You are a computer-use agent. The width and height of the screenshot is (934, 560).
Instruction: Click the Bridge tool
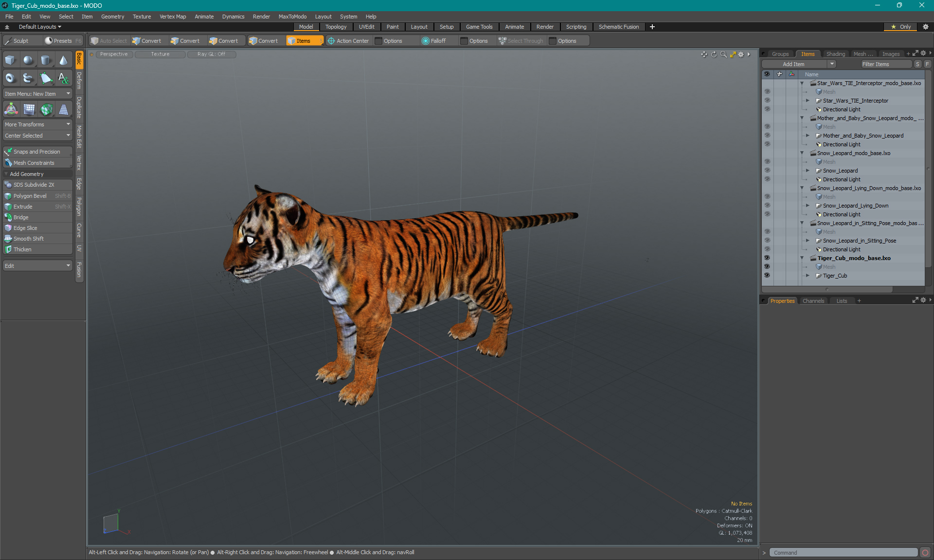(x=38, y=217)
